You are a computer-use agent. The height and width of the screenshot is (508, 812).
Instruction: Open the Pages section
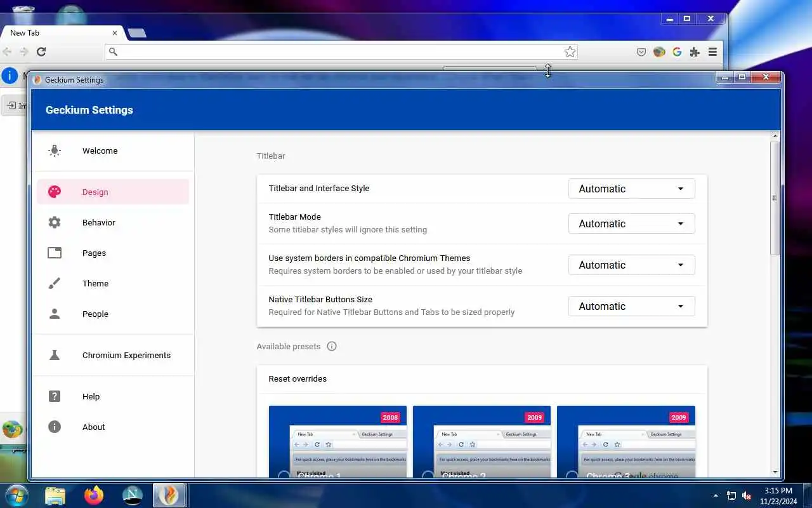point(113,253)
